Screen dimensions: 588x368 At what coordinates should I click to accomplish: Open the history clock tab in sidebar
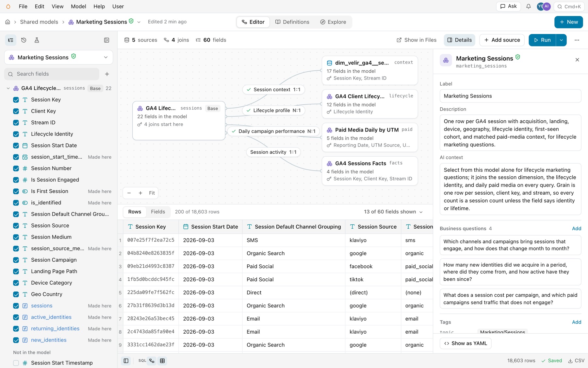[24, 40]
